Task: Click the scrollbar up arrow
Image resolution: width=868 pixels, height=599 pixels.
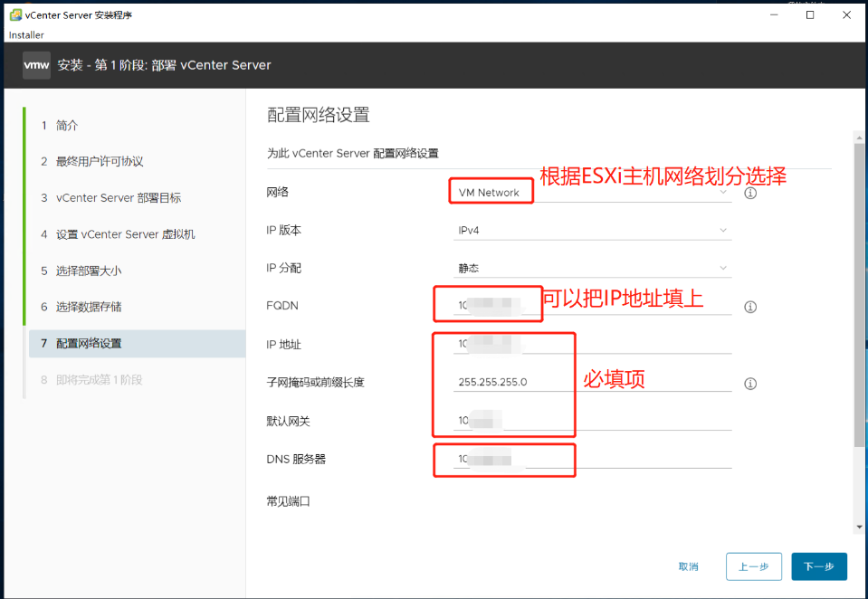Action: [859, 137]
